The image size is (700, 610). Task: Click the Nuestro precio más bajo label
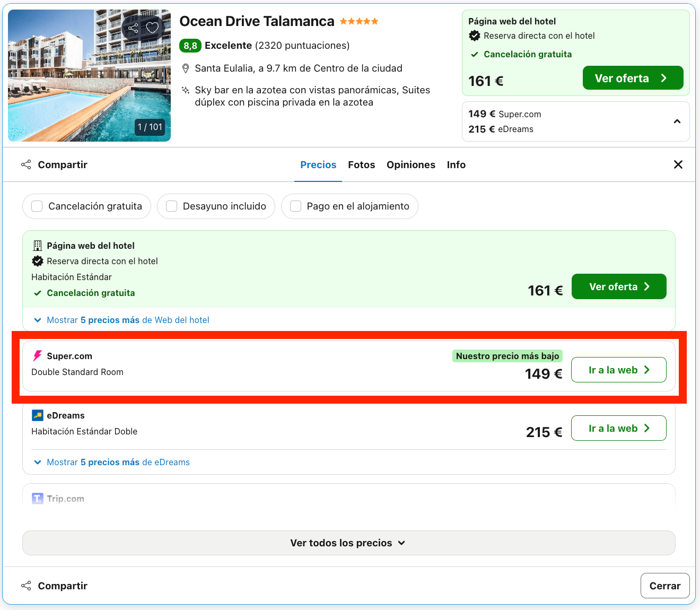(507, 356)
